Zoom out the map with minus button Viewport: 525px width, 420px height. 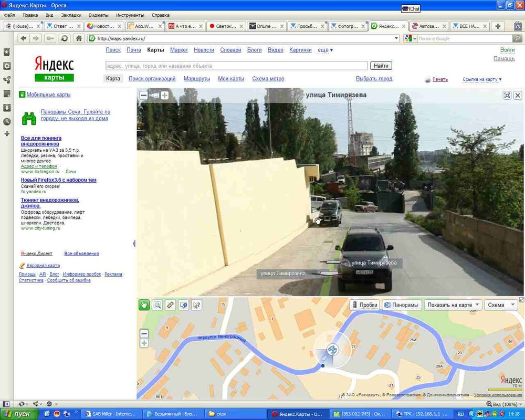[144, 333]
